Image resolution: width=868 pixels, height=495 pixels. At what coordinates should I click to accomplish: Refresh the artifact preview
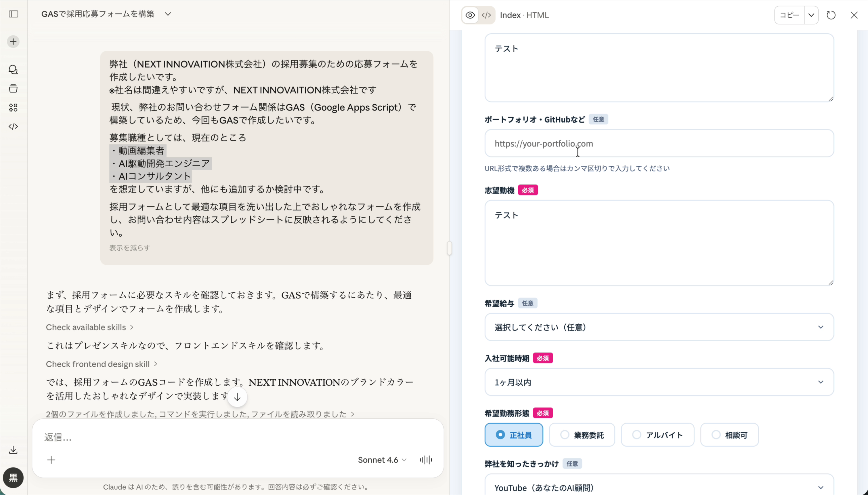point(831,15)
